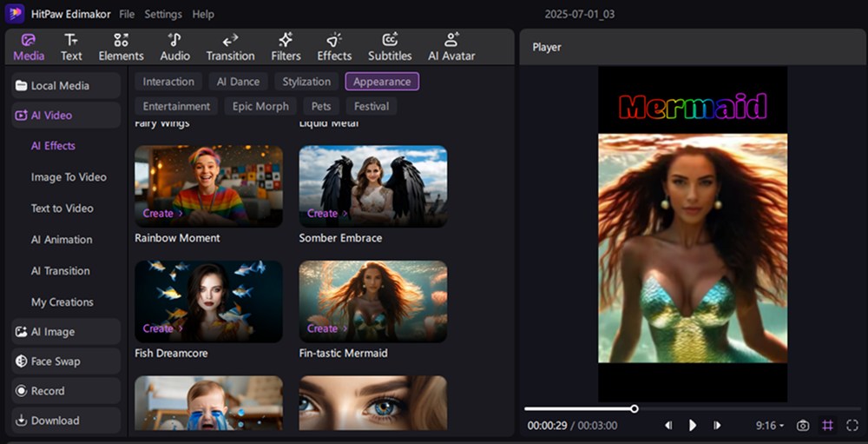Viewport: 868px width, 444px height.
Task: Select the Epic Morph category chip
Action: point(260,106)
